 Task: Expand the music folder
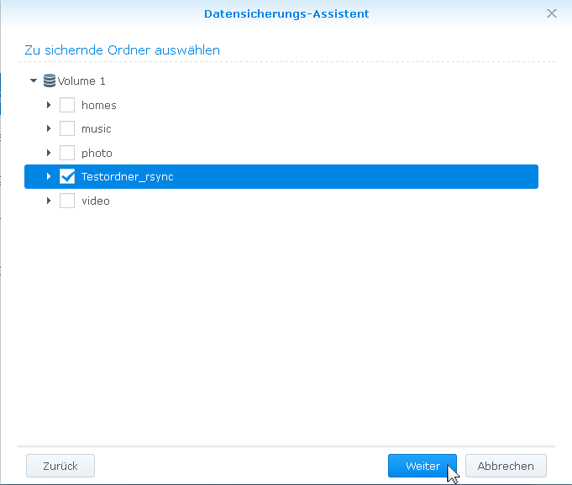[49, 129]
